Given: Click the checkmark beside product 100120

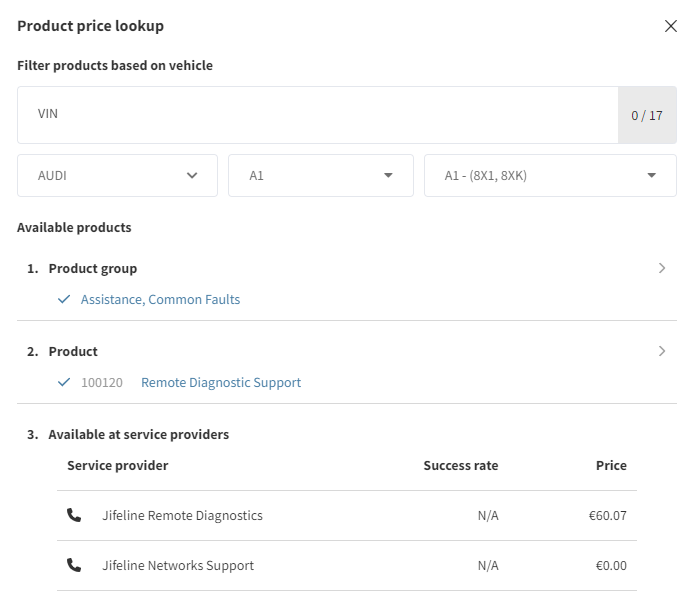Looking at the screenshot, I should click(x=65, y=382).
